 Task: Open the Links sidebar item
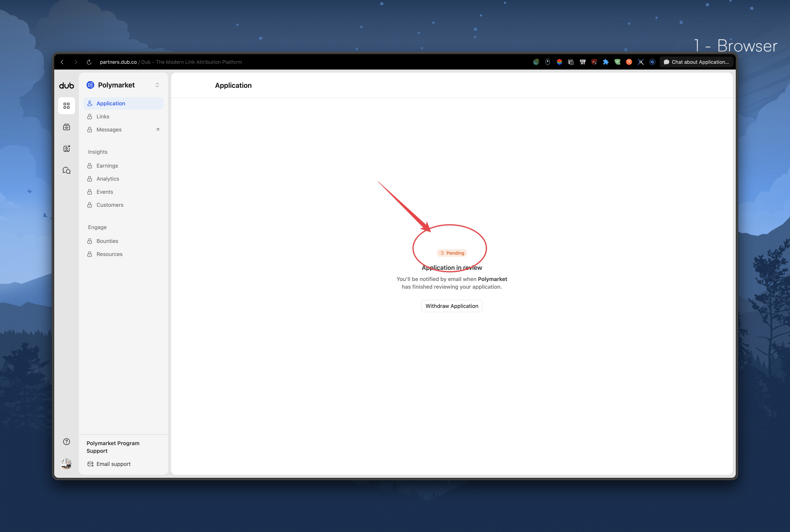pos(103,116)
